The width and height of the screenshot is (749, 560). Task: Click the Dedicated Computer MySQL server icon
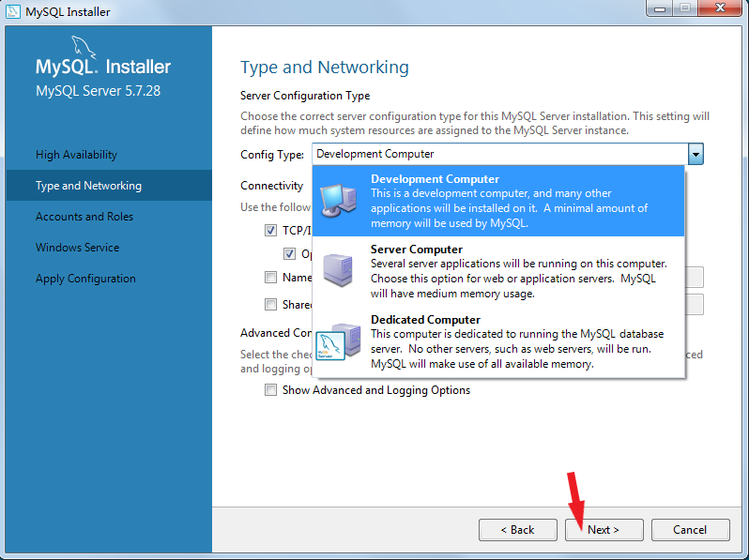pos(338,341)
